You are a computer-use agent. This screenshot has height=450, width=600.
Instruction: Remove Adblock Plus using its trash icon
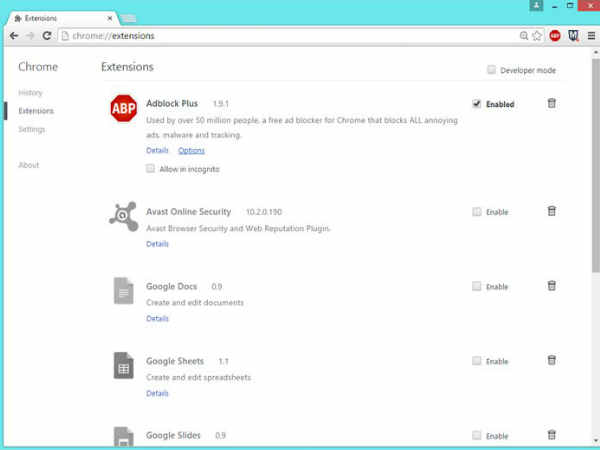tap(551, 103)
